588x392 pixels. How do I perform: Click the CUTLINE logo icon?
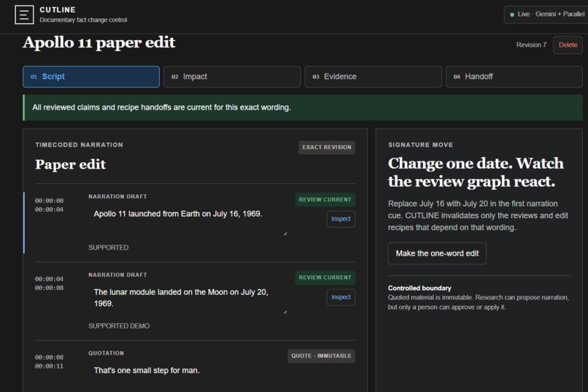point(24,15)
